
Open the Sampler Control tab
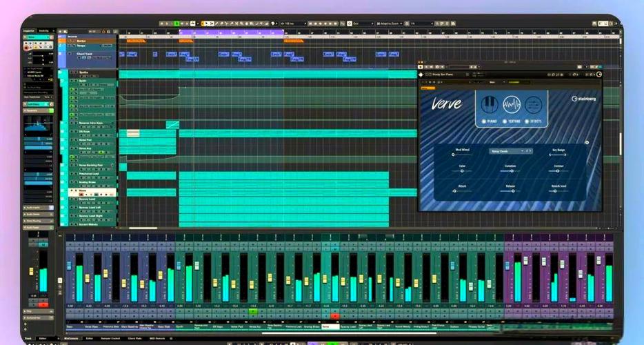110,338
